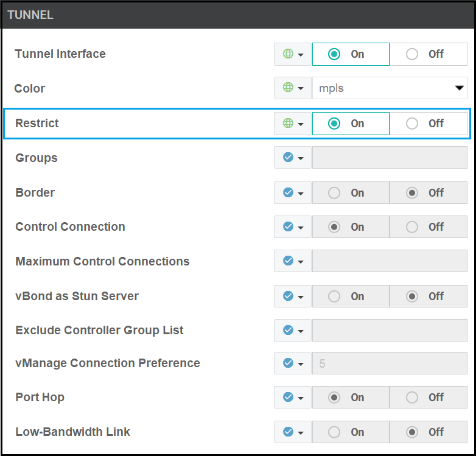Click the globe icon beside Tunnel Interface

pyautogui.click(x=288, y=54)
